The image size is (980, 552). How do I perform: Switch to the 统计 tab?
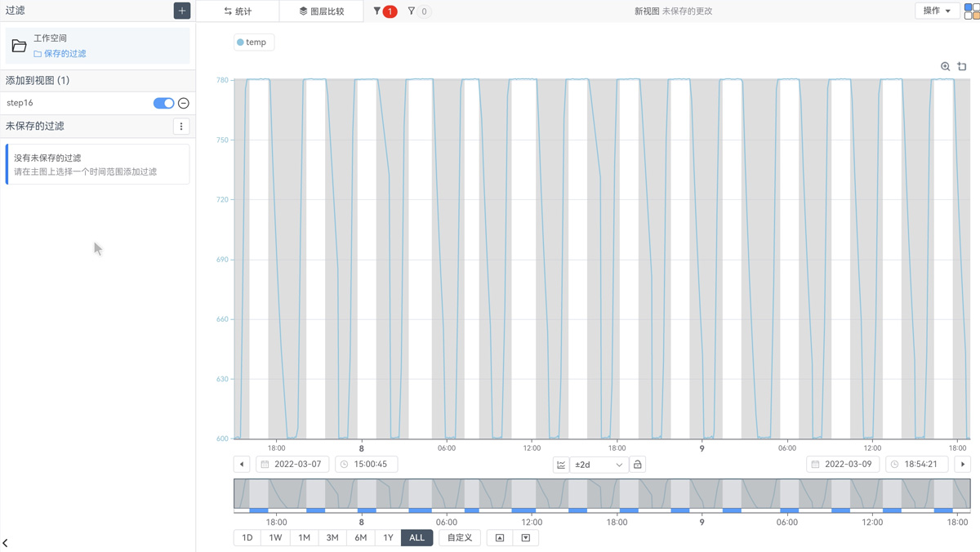[x=238, y=11]
